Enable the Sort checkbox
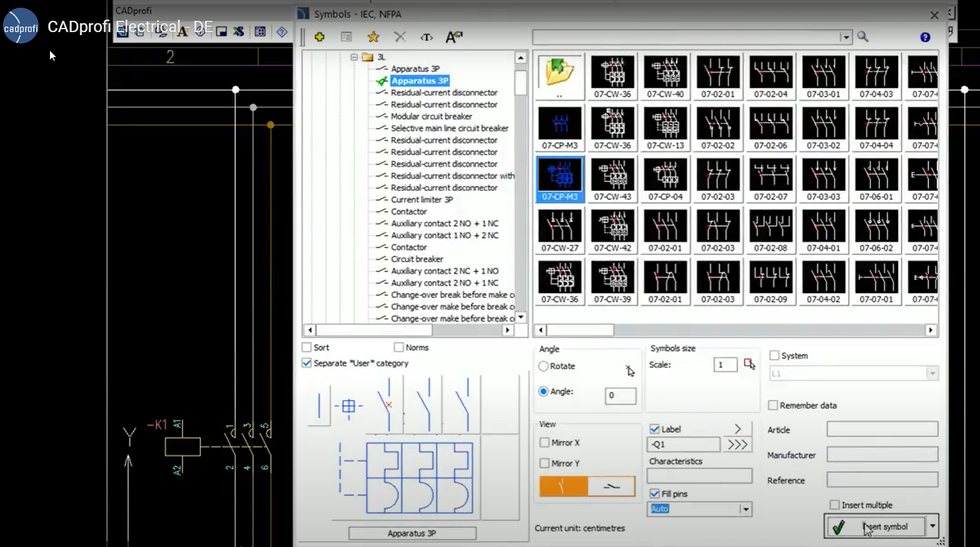This screenshot has width=980, height=547. click(307, 347)
